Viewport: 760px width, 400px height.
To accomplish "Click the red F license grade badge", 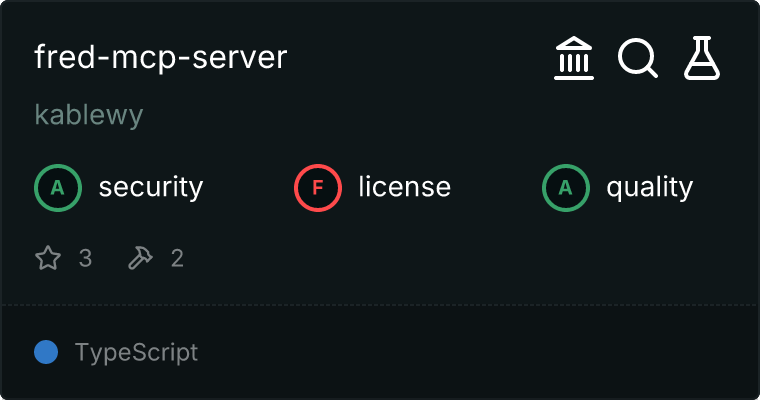I will (318, 187).
